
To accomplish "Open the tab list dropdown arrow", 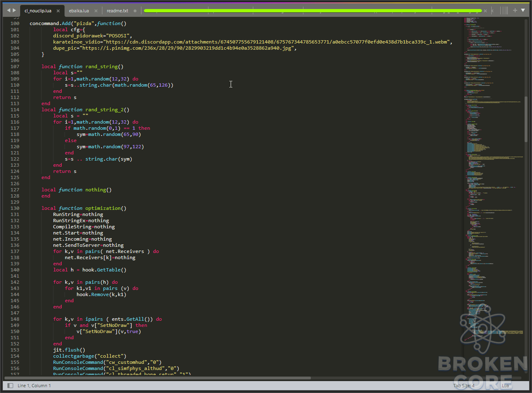I will (x=523, y=10).
